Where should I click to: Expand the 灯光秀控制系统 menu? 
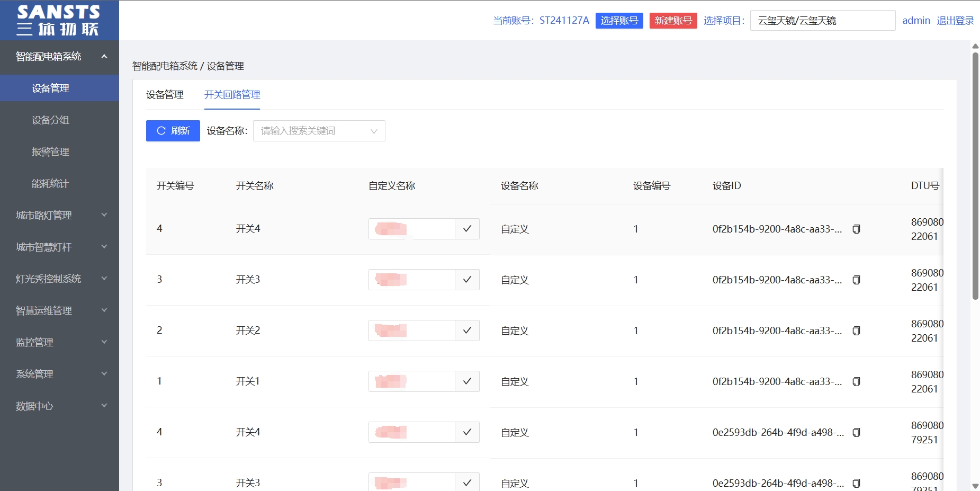[59, 279]
